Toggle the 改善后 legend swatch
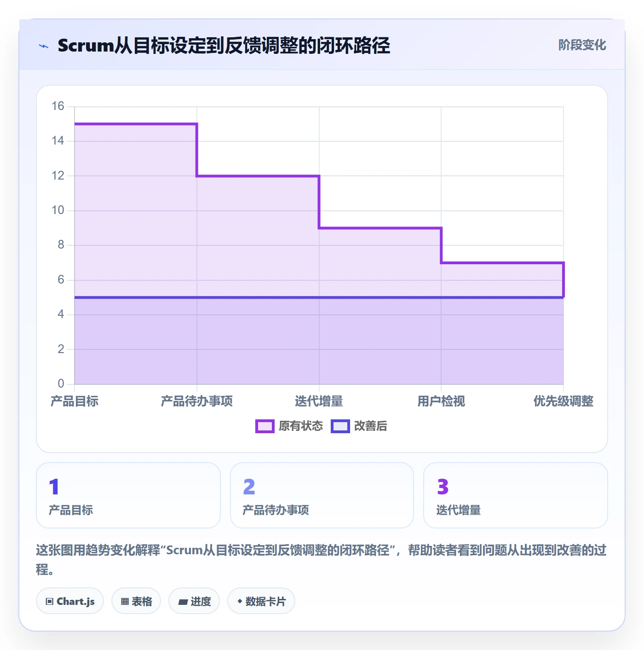 (340, 426)
